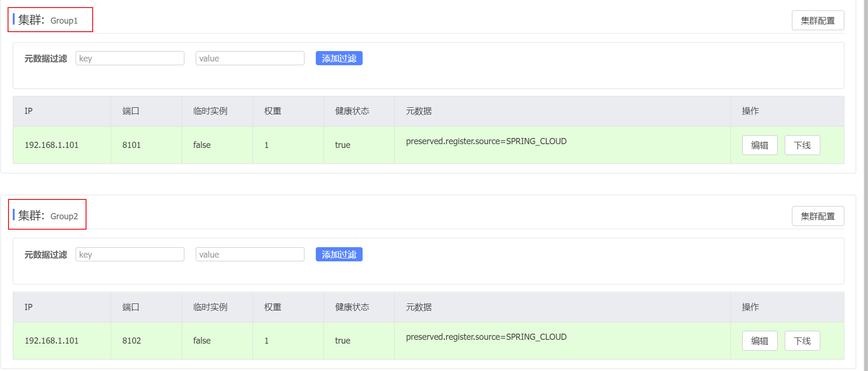868x371 pixels.
Task: Click the true health value in the 8102 row
Action: click(x=343, y=341)
